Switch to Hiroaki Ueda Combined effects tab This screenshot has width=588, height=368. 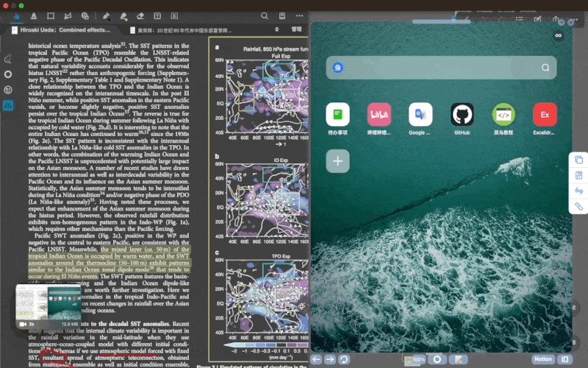(x=61, y=30)
